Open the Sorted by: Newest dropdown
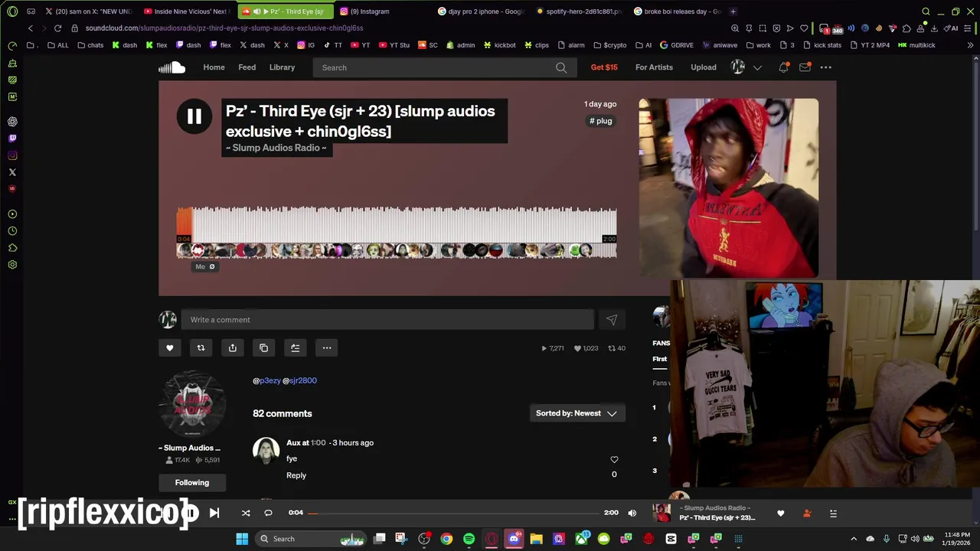The width and height of the screenshot is (980, 551). pos(577,413)
